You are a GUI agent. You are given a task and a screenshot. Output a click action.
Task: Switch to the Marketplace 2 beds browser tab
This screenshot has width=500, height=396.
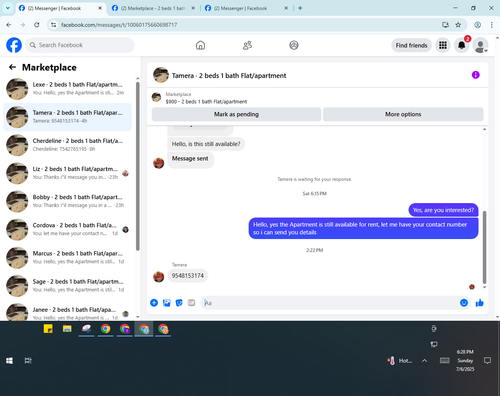coord(153,8)
